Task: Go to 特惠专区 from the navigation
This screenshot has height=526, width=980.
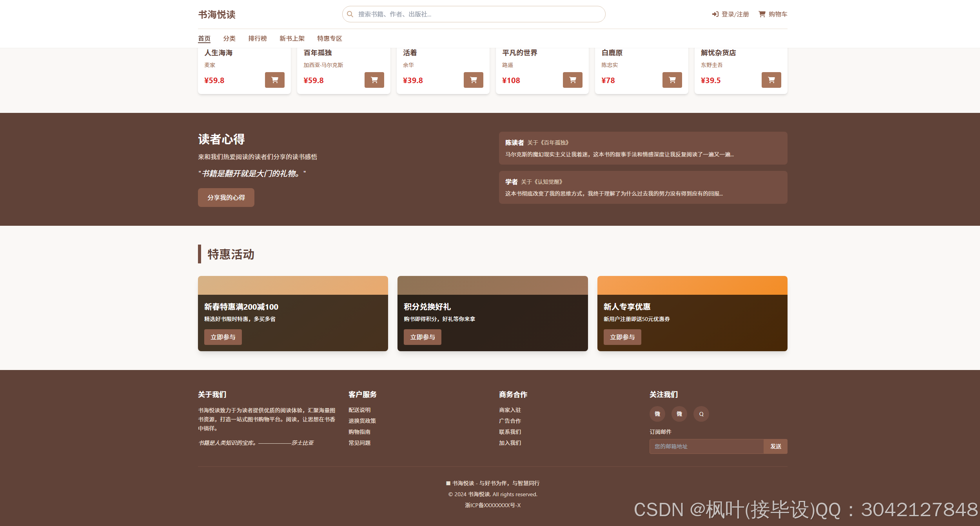Action: pos(329,38)
